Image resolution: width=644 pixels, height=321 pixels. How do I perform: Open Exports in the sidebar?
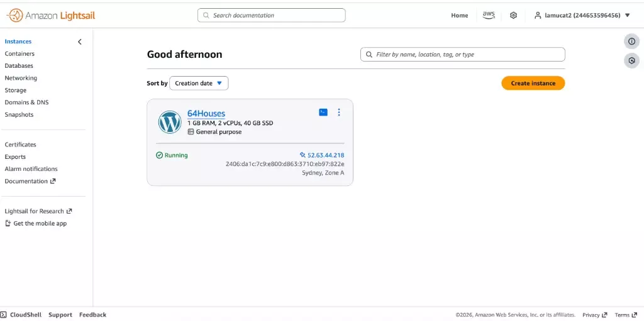click(15, 157)
